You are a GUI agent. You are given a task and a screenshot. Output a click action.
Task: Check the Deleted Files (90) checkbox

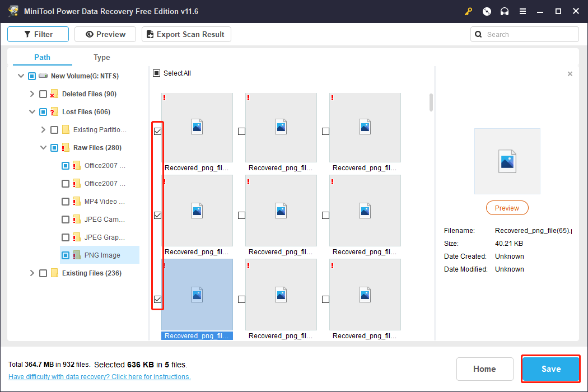tap(43, 94)
